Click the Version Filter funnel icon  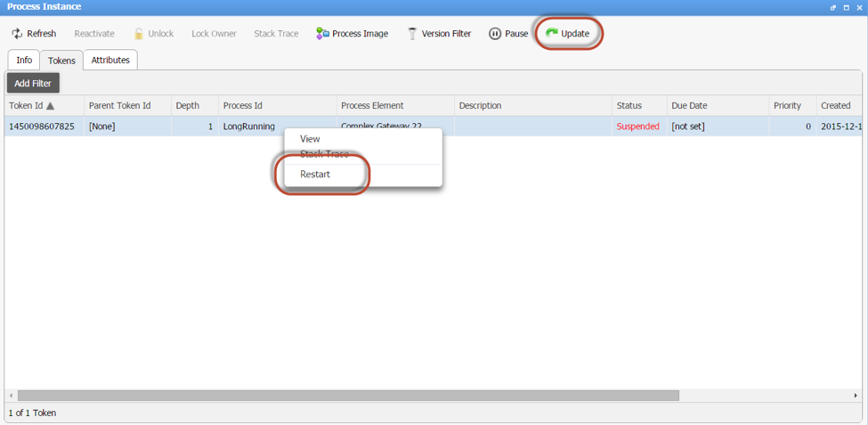[412, 34]
